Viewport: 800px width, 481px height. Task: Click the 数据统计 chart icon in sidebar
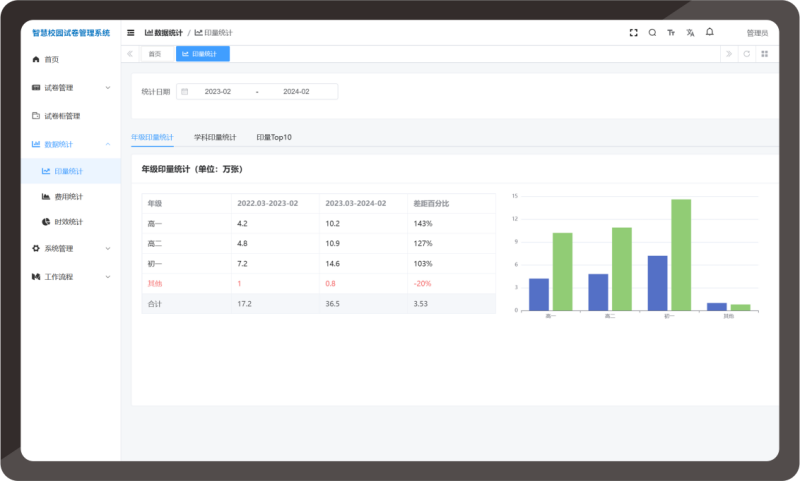pyautogui.click(x=36, y=144)
